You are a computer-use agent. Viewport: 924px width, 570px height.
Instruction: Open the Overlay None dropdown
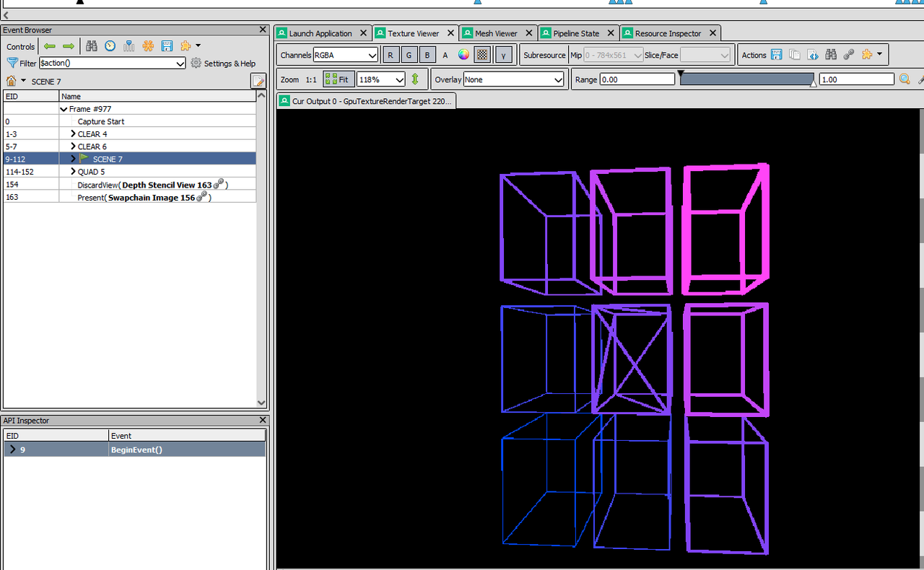[513, 79]
